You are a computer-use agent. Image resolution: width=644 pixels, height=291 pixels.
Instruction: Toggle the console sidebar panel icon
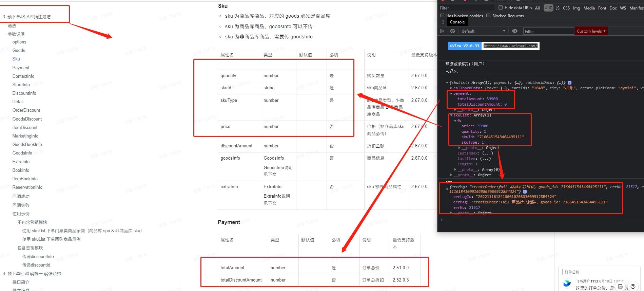pos(443,31)
